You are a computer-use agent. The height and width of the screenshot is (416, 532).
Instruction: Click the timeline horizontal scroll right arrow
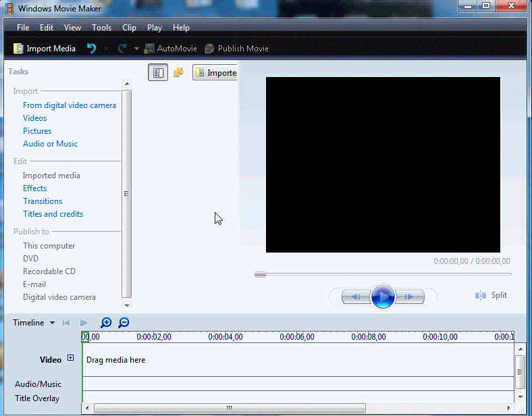coord(508,408)
